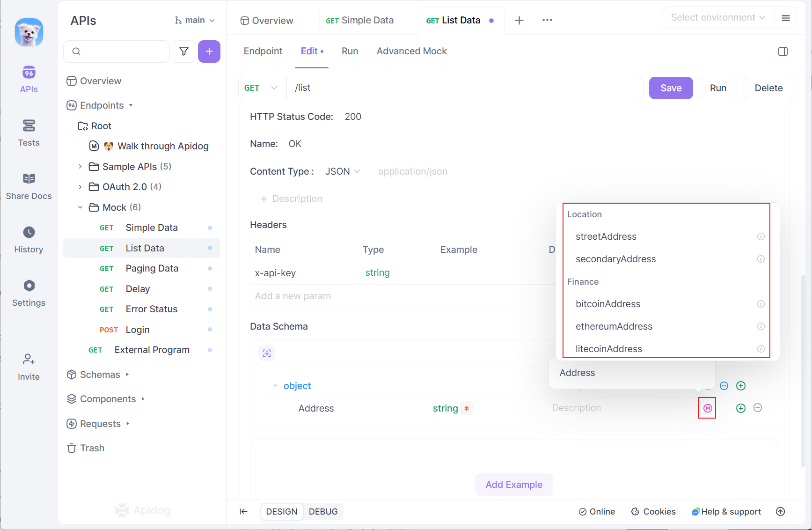This screenshot has height=530, width=812.
Task: Click the filter icon beside search
Action: [184, 52]
